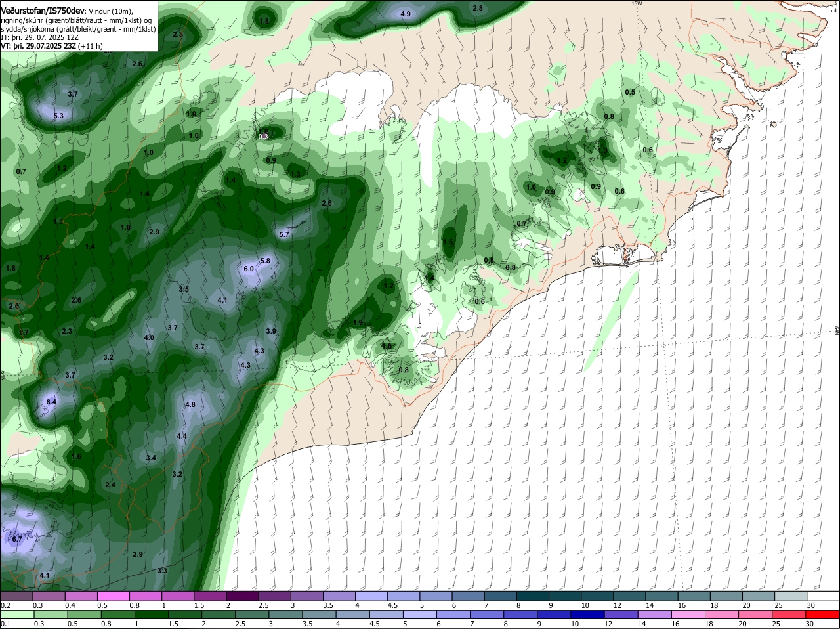Click the VT: þri. 29.07.2025 23Z text
The height and width of the screenshot is (629, 840).
click(x=38, y=47)
